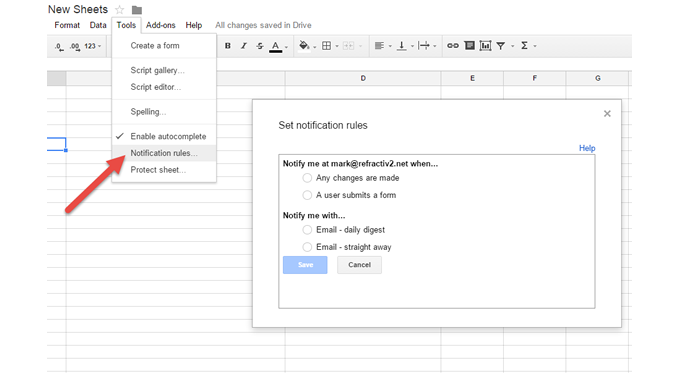The width and height of the screenshot is (680, 373).
Task: Open the 123 number format dropdown
Action: pyautogui.click(x=93, y=46)
